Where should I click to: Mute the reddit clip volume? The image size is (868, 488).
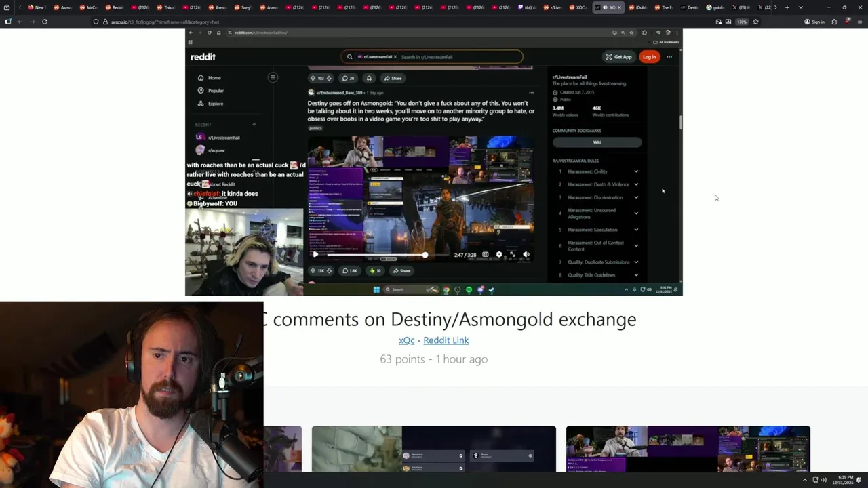[526, 255]
